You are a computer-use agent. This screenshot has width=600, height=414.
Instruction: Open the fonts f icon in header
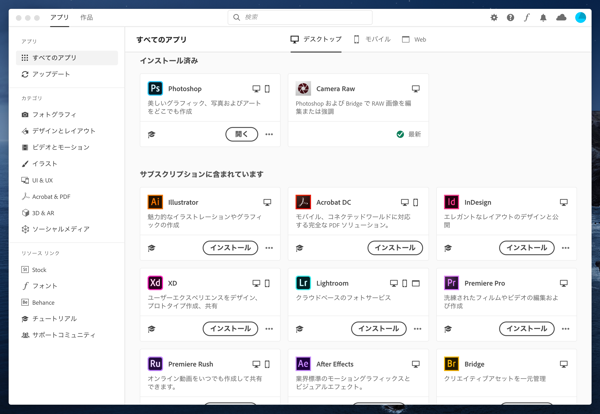(527, 18)
